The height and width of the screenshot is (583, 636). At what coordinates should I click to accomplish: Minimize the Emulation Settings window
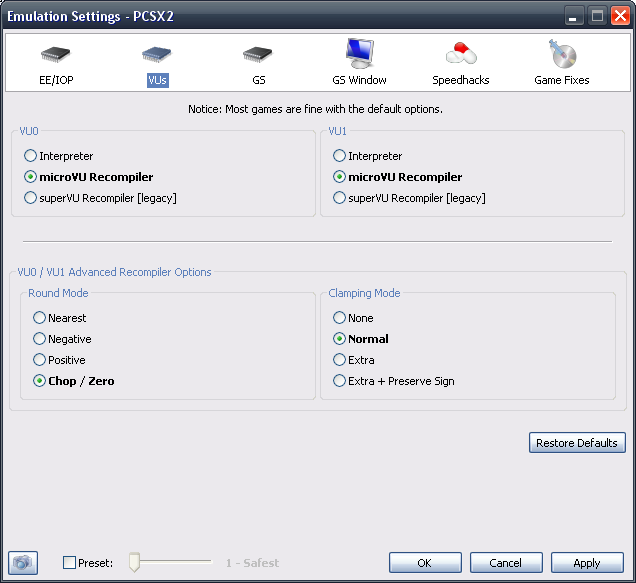pyautogui.click(x=574, y=16)
